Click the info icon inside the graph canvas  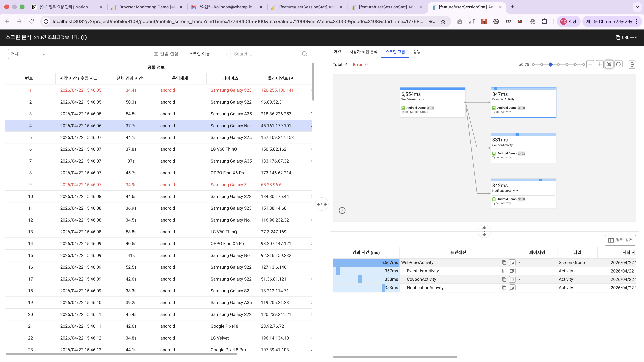[342, 211]
